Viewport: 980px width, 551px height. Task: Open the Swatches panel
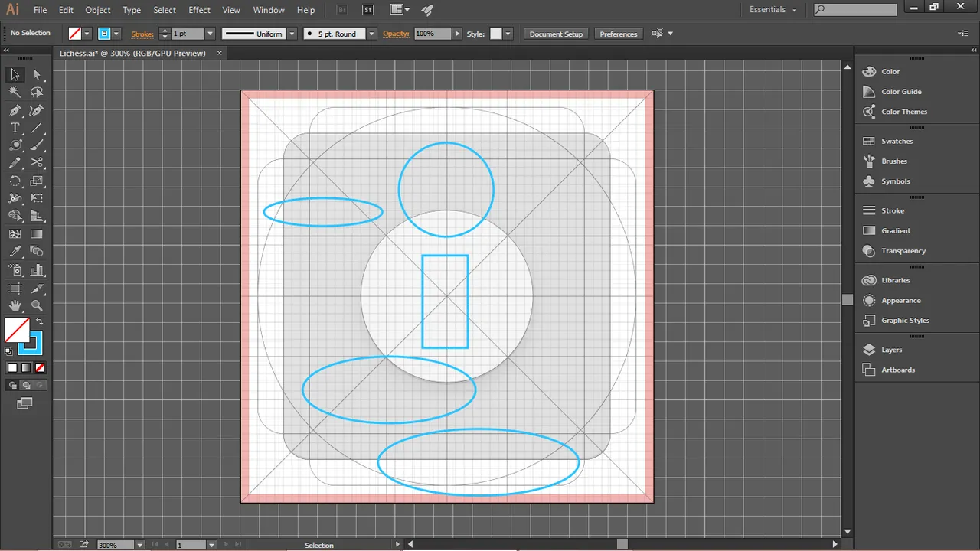[x=897, y=142]
